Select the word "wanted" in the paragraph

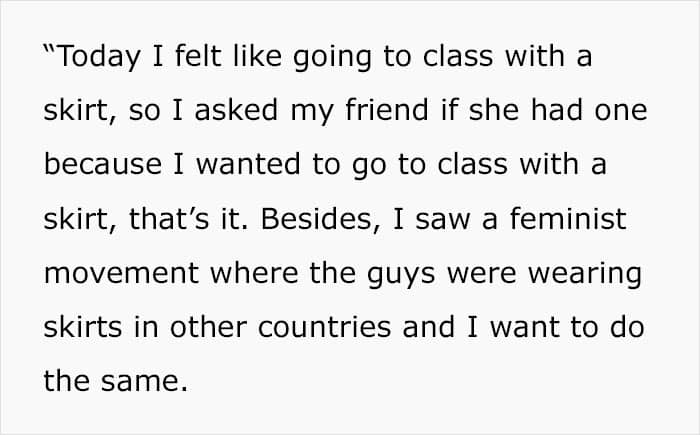coord(248,164)
